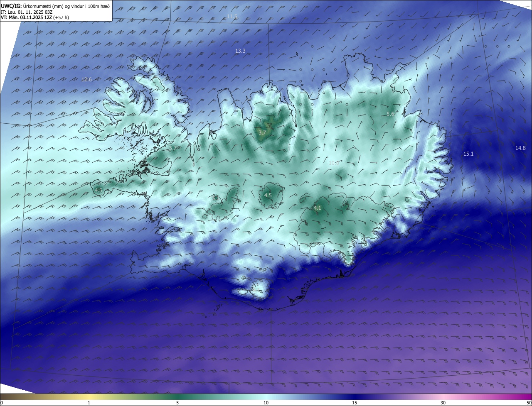Click the 4.1 value on Vatnajökull glacier
This screenshot has width=532, height=406.
click(x=318, y=208)
